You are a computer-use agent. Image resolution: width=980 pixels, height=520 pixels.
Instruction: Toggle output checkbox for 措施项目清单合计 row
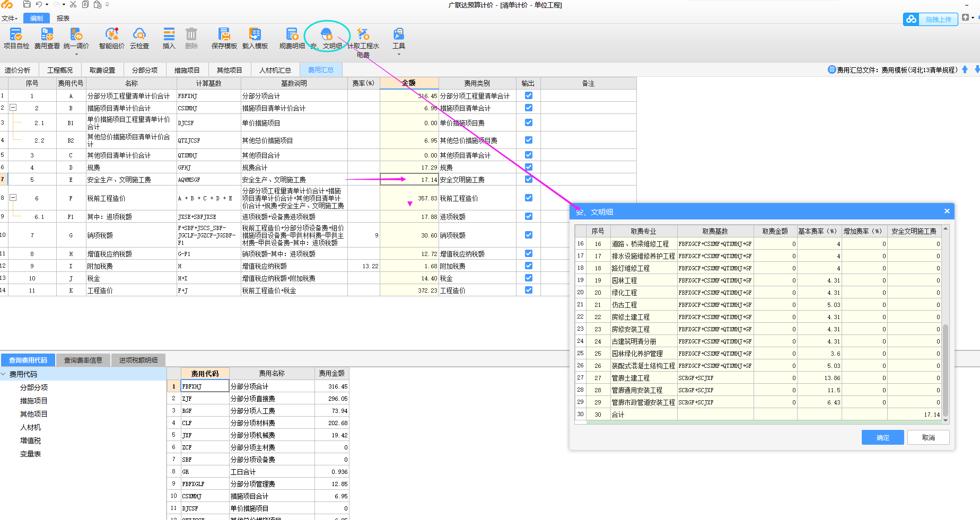(x=529, y=108)
